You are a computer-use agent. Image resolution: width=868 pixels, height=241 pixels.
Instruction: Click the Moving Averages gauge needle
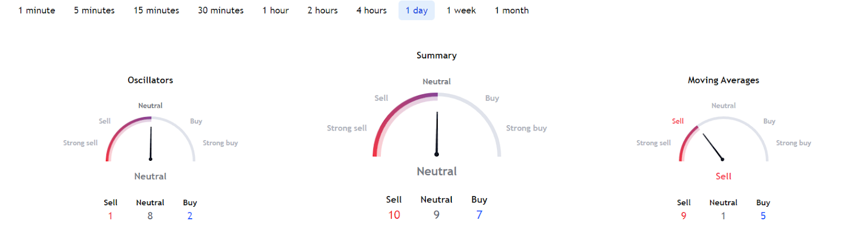pyautogui.click(x=713, y=147)
